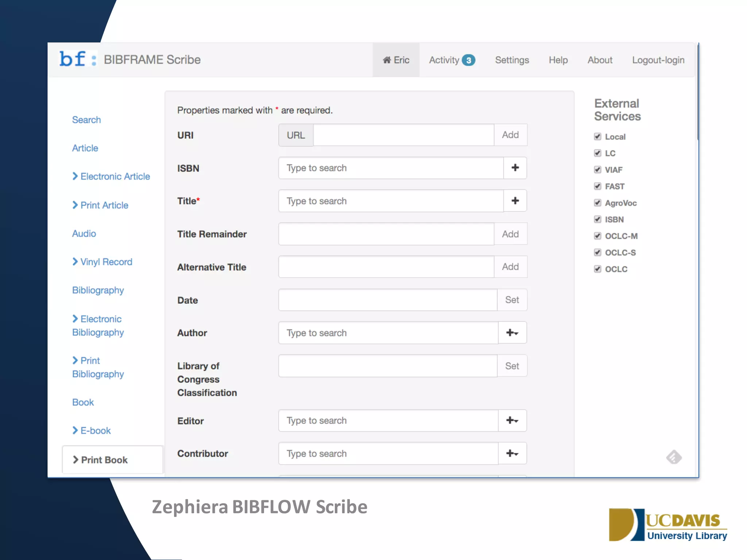Click Logout-login in navigation

658,60
